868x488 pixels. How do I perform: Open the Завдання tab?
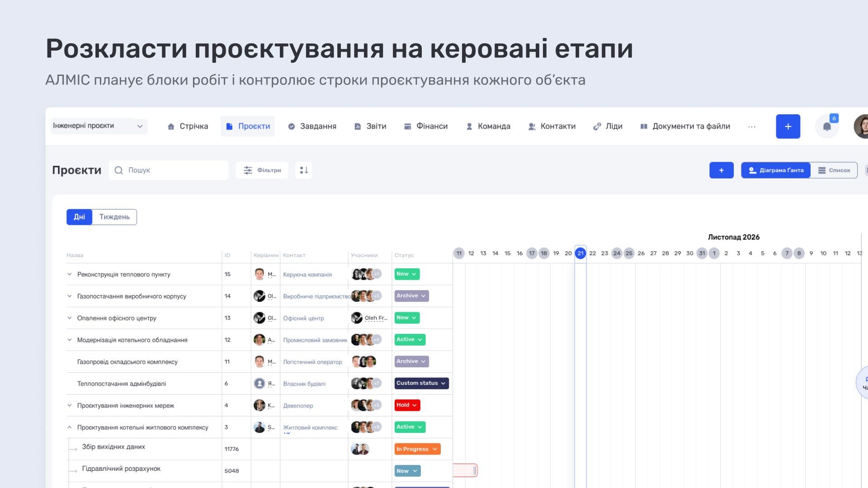[x=312, y=127]
